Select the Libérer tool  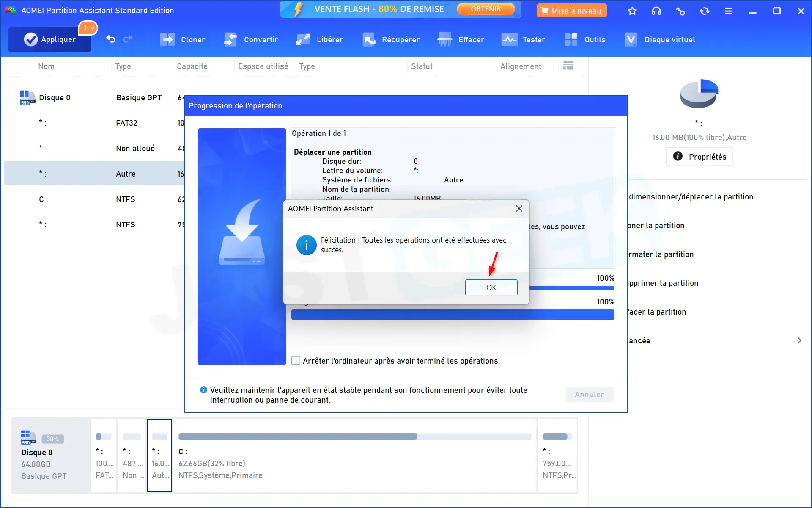(x=319, y=39)
